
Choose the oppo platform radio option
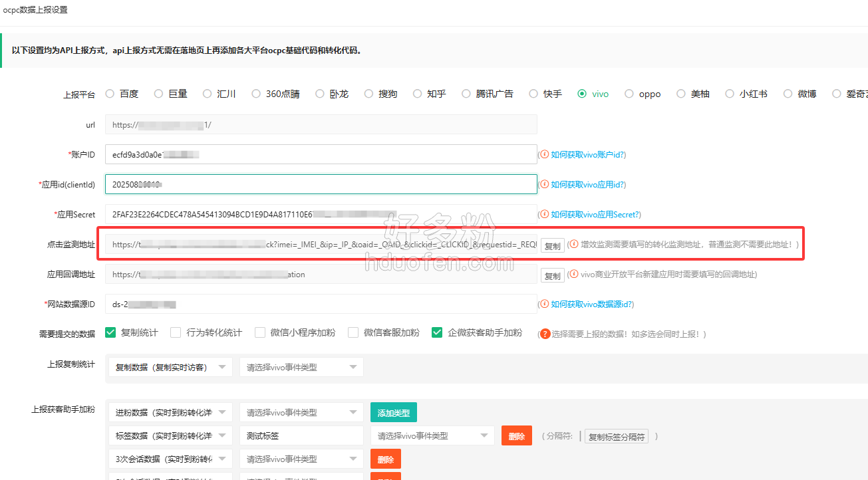click(629, 94)
